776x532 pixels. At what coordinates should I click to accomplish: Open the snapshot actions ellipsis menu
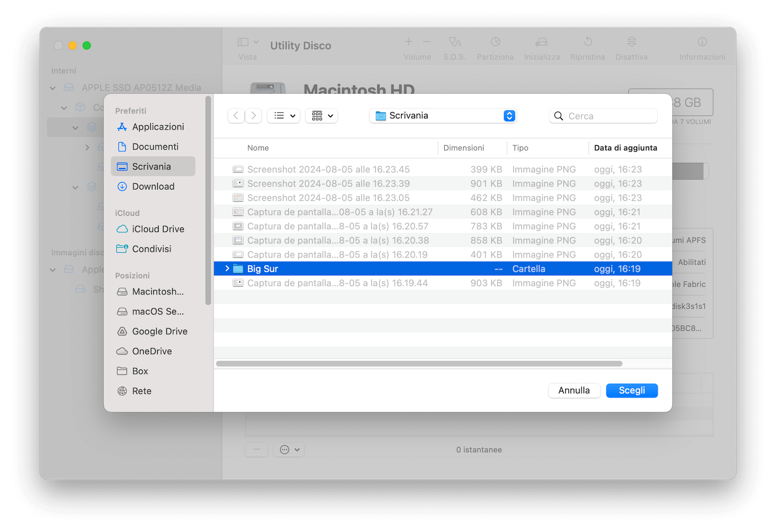[x=289, y=450]
